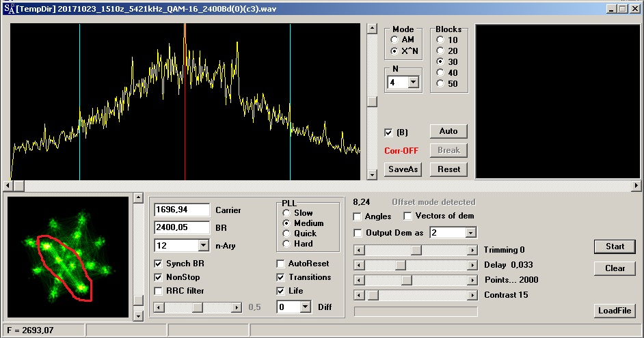
Task: Click the LoadFile button
Action: (615, 311)
